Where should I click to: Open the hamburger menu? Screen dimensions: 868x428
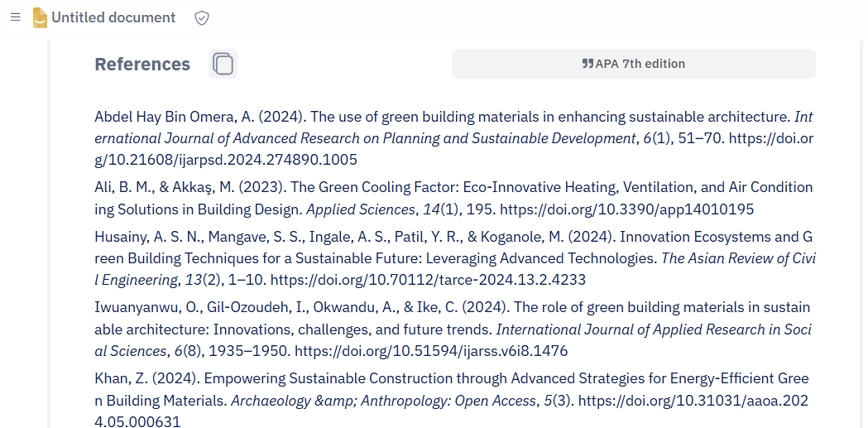16,17
